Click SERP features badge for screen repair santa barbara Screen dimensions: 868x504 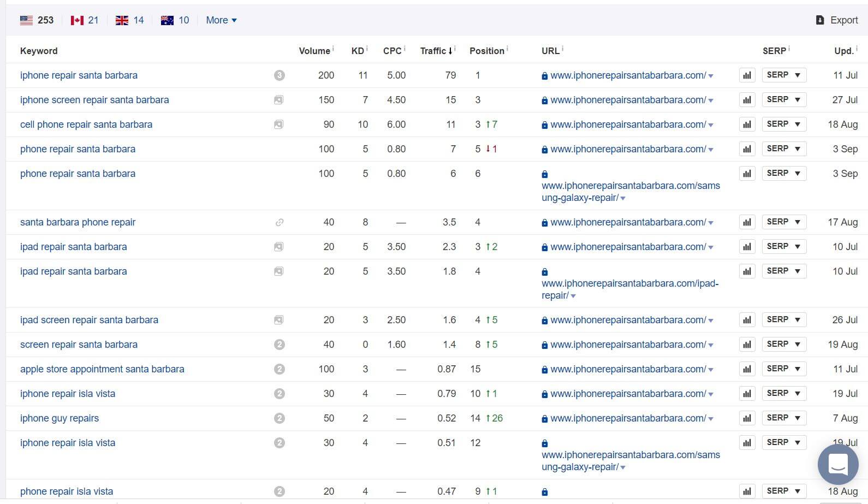click(279, 345)
